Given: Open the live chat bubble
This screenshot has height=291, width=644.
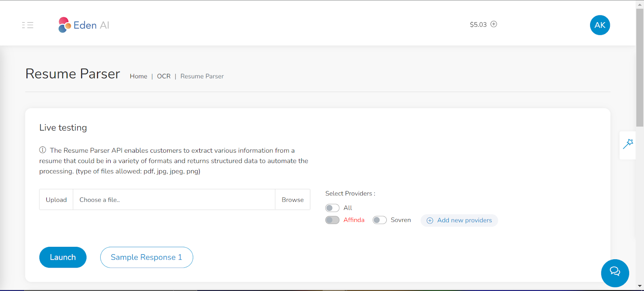Looking at the screenshot, I should [615, 272].
